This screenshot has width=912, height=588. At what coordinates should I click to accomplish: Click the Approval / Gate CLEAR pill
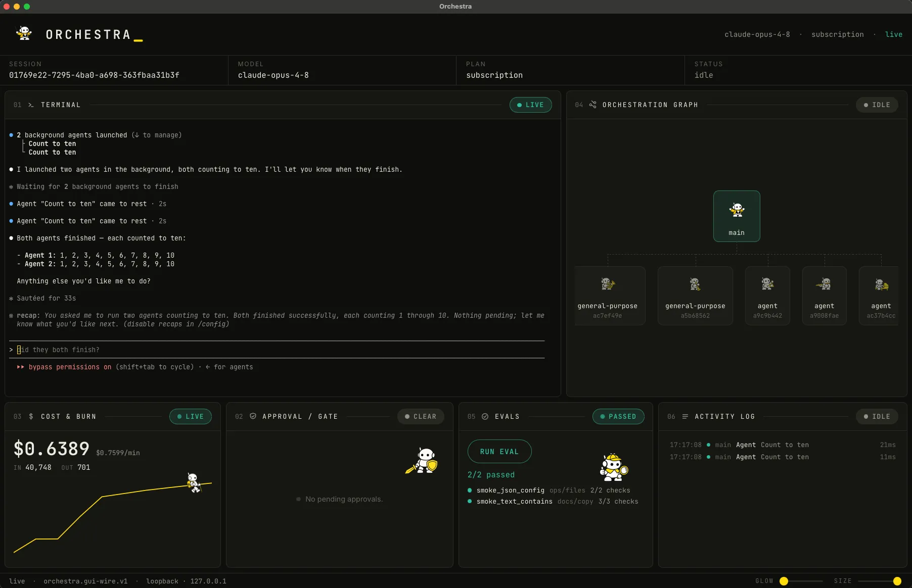click(421, 417)
